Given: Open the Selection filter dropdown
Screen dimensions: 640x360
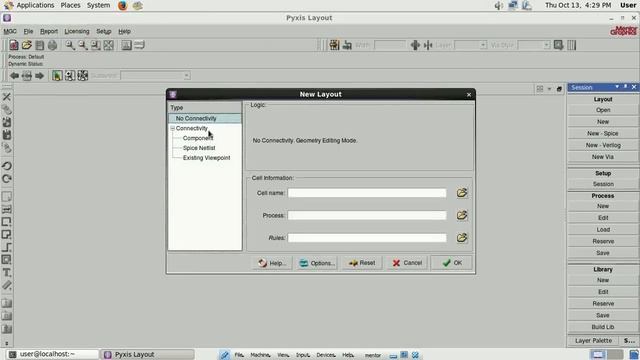Looking at the screenshot, I should tap(187, 76).
